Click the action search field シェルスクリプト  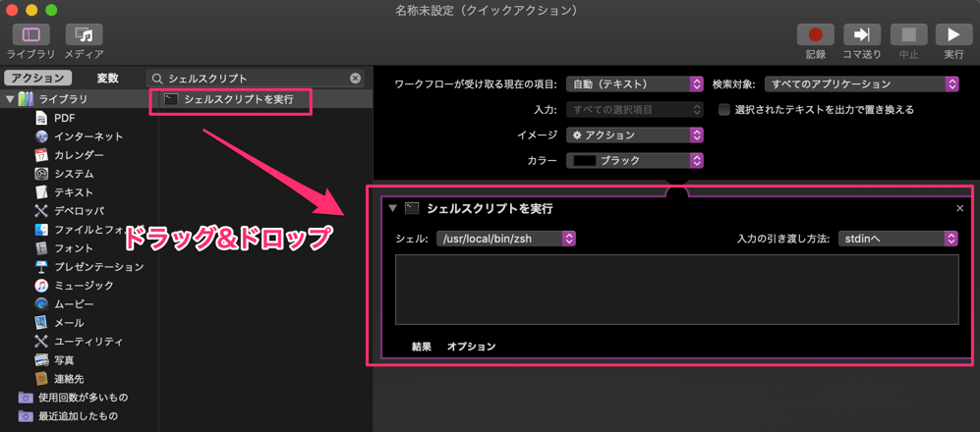pyautogui.click(x=255, y=78)
